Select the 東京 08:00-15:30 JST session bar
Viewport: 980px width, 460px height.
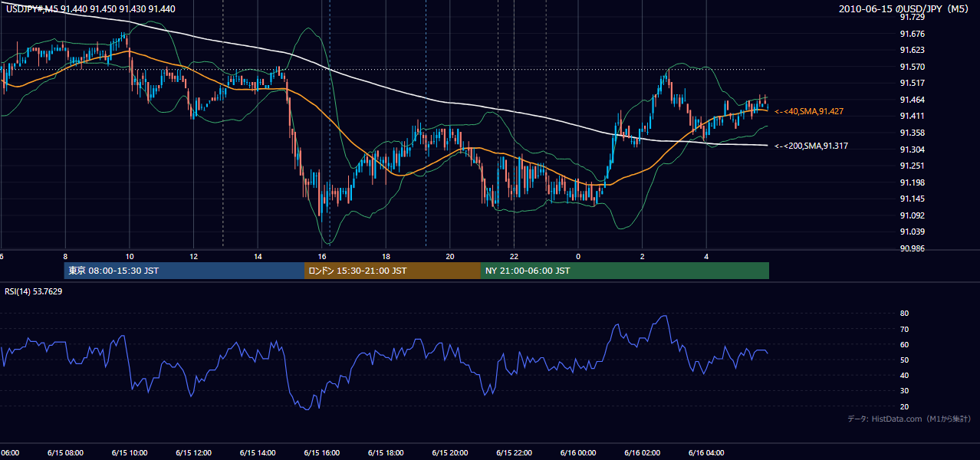pyautogui.click(x=184, y=271)
